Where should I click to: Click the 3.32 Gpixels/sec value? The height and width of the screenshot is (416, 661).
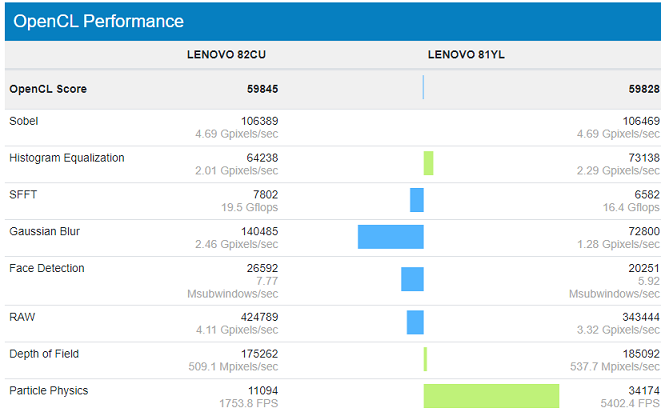tap(618, 330)
